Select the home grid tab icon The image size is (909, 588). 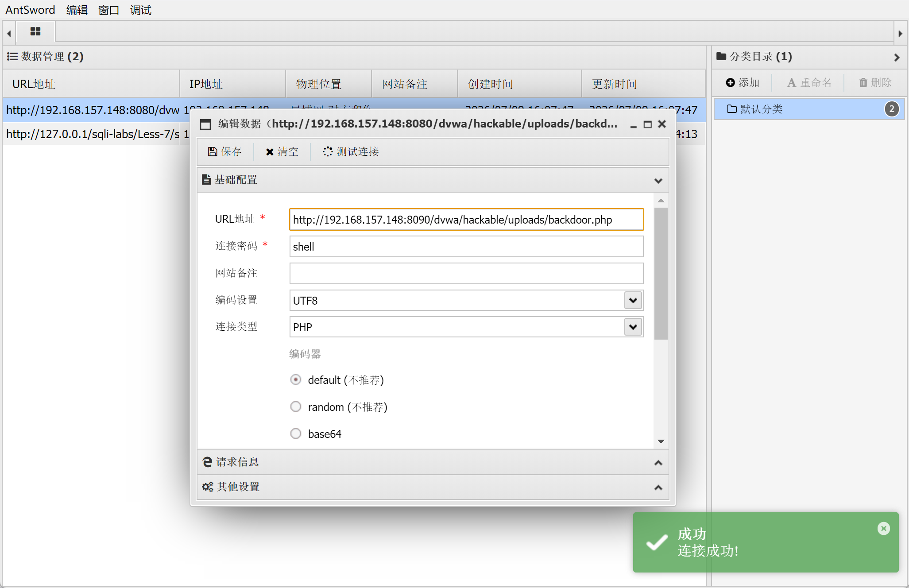[35, 31]
